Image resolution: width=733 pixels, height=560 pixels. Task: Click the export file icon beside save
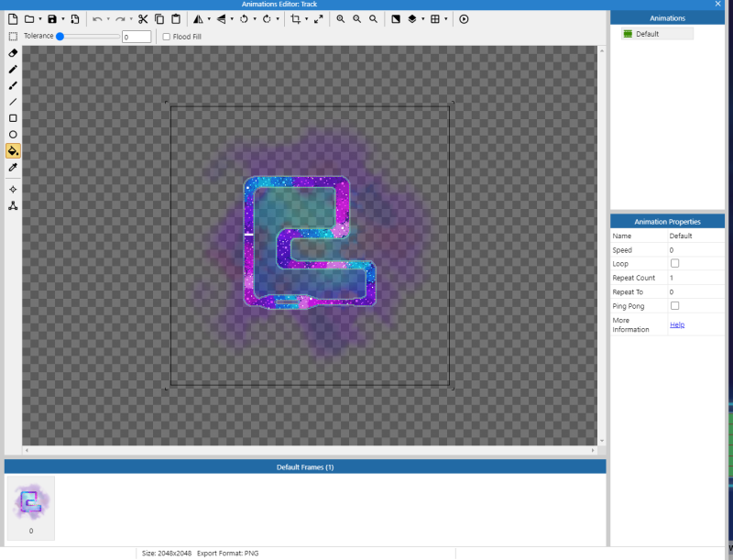[x=75, y=19]
